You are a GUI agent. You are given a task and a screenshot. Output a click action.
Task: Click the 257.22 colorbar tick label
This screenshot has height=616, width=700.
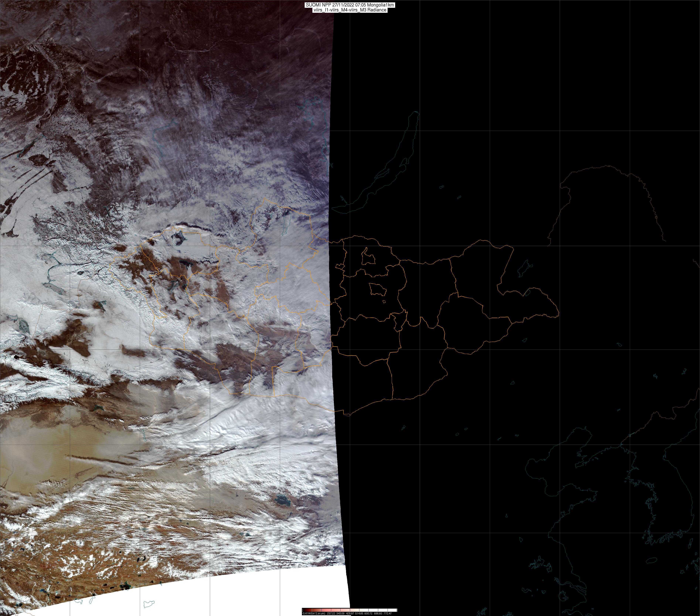point(331,613)
